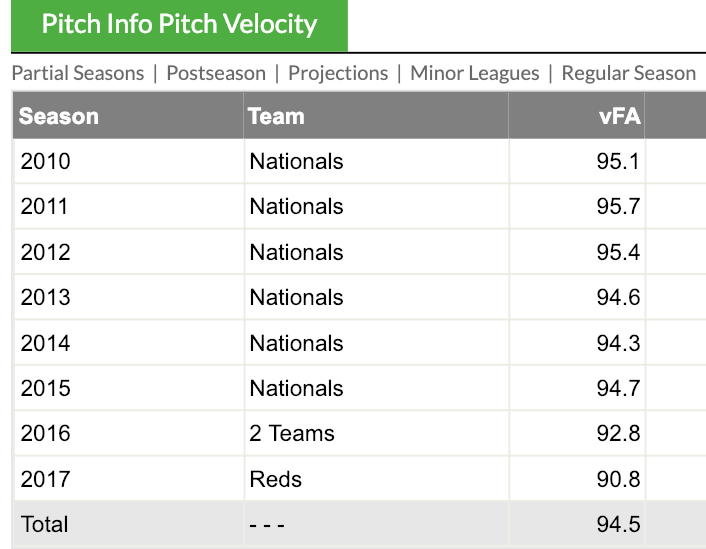Sort by the Team column header
The width and height of the screenshot is (706, 549).
click(276, 116)
